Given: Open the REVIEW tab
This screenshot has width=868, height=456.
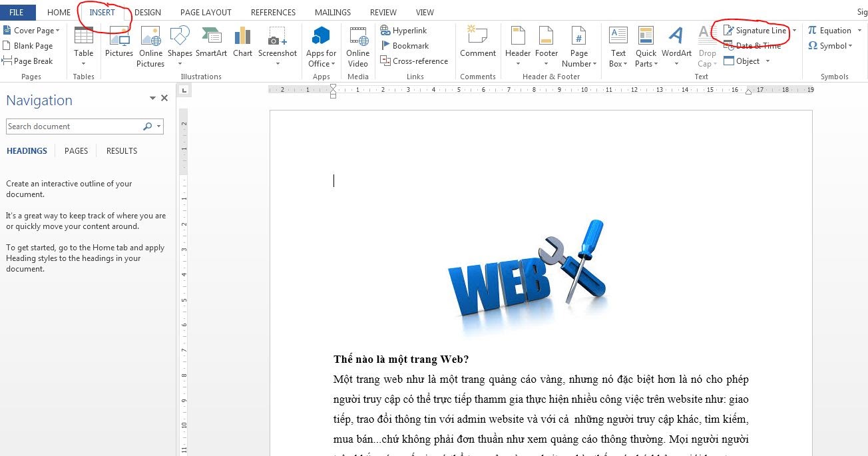Looking at the screenshot, I should (x=383, y=13).
